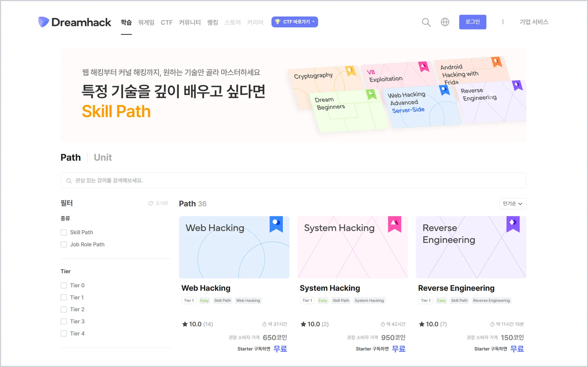588x367 pixels.
Task: Click the 초기화 filter reset icon
Action: 151,203
